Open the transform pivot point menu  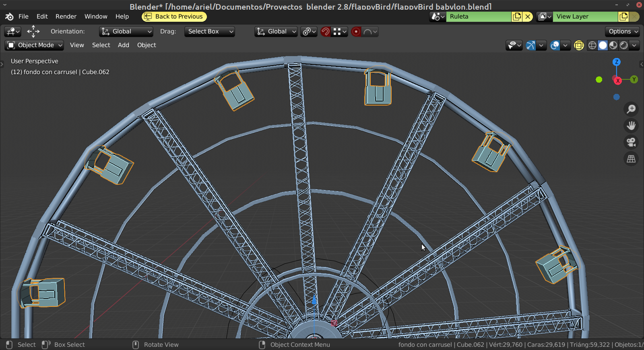(x=309, y=31)
